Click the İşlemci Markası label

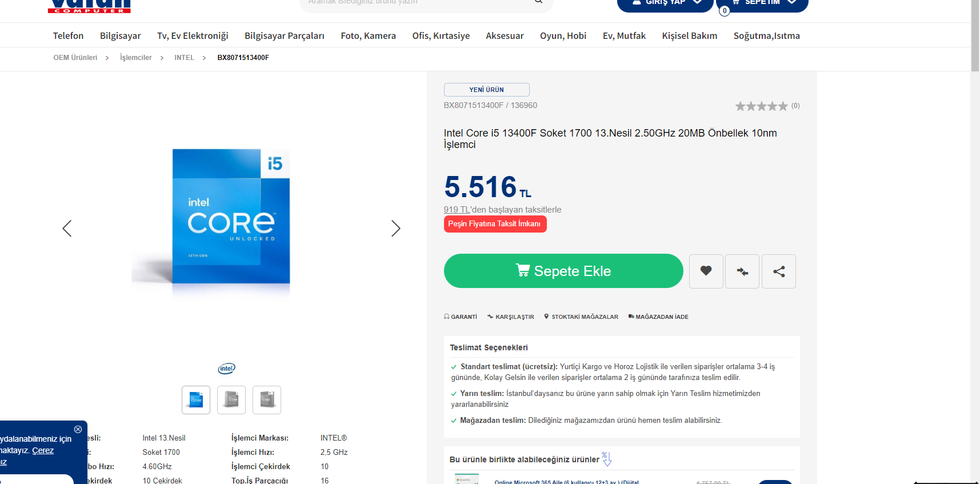pos(260,438)
